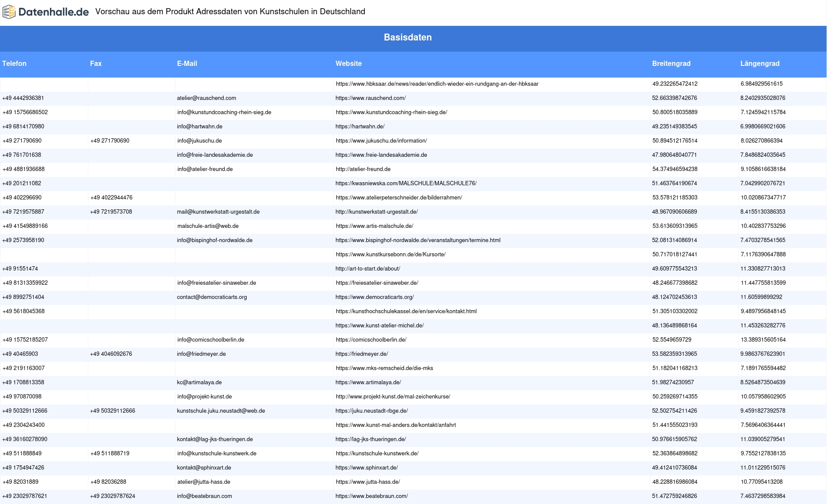Open https://kunstschule-kunstwerk.de/ website
This screenshot has width=827, height=504.
coord(377,454)
